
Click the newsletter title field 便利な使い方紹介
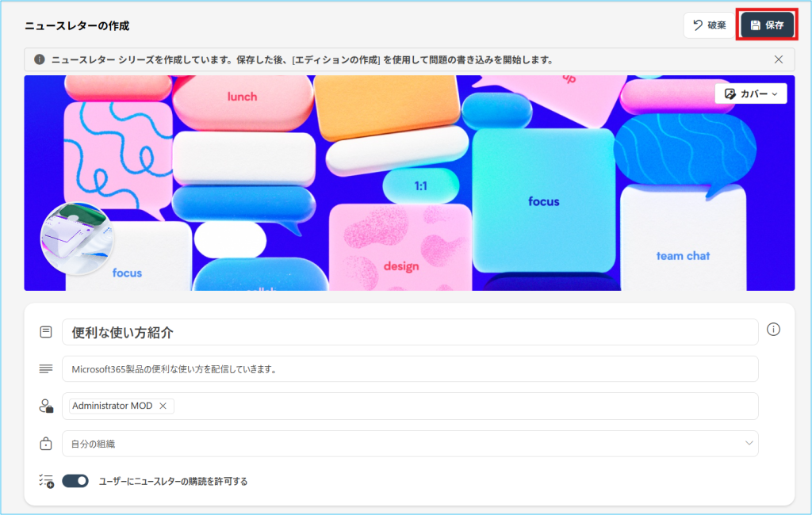409,332
